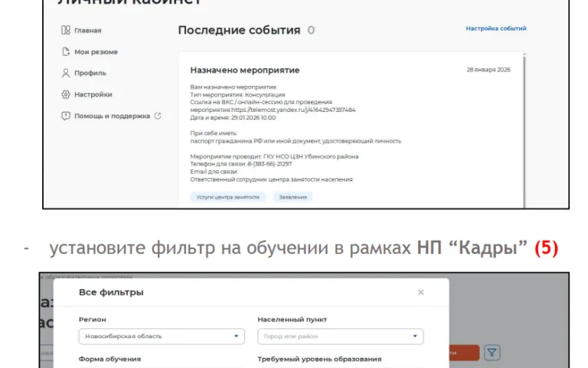
Task: Open Новосибирская область region combo box
Action: pos(161,337)
